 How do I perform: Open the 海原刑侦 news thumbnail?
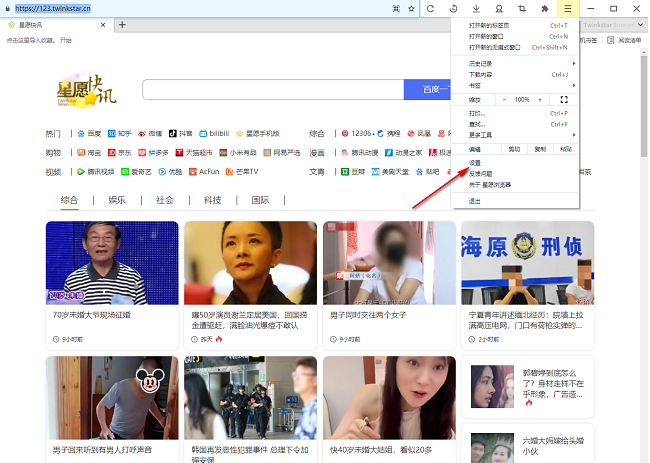click(x=527, y=263)
